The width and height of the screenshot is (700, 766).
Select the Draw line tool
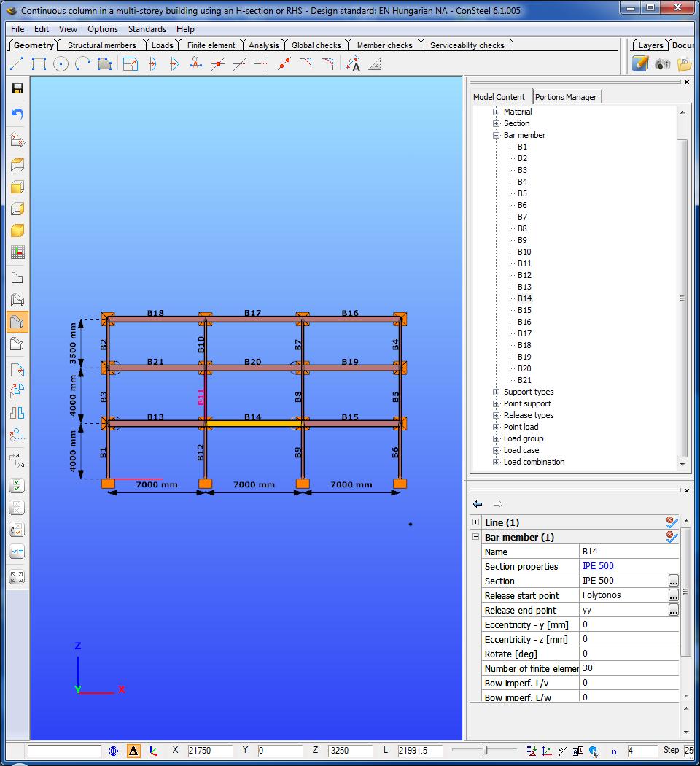click(17, 63)
